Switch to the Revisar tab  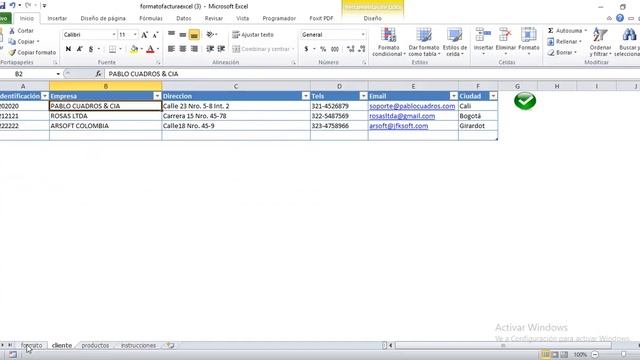click(213, 18)
